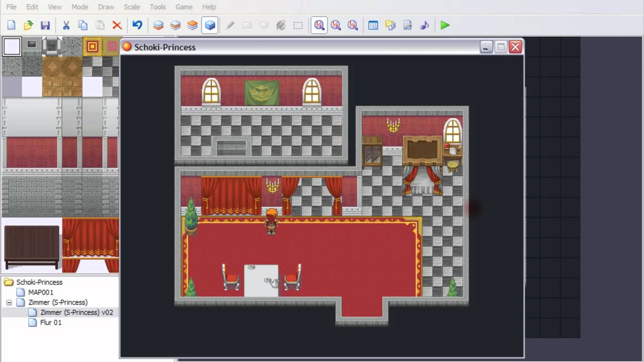Select the Flood Fill tool
This screenshot has height=362, width=644.
tap(281, 25)
